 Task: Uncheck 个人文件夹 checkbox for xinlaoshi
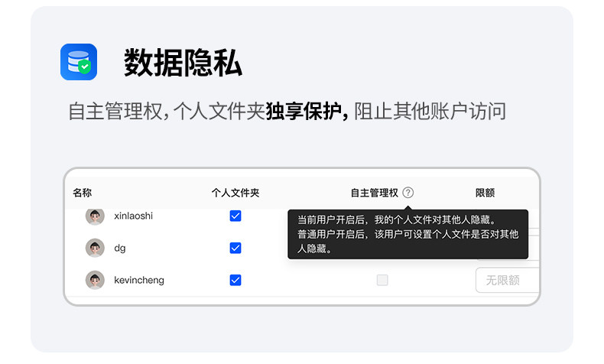point(235,216)
